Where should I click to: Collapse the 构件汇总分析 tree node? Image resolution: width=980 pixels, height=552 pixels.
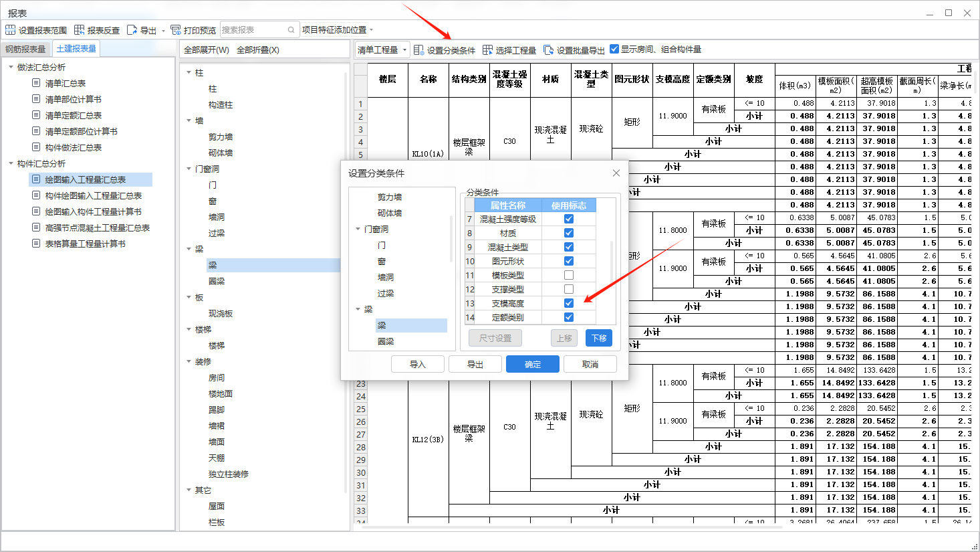point(11,163)
